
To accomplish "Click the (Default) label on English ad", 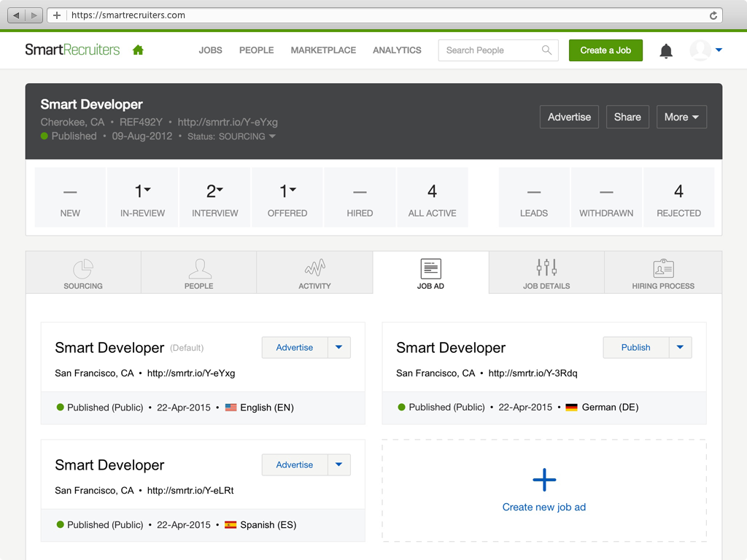I will [x=187, y=348].
